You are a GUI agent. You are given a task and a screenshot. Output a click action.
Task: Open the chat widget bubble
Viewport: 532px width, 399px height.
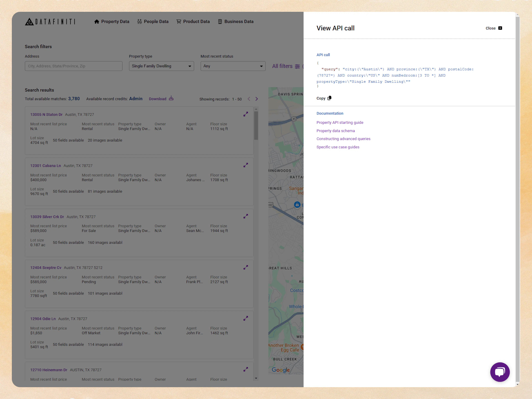tap(500, 372)
